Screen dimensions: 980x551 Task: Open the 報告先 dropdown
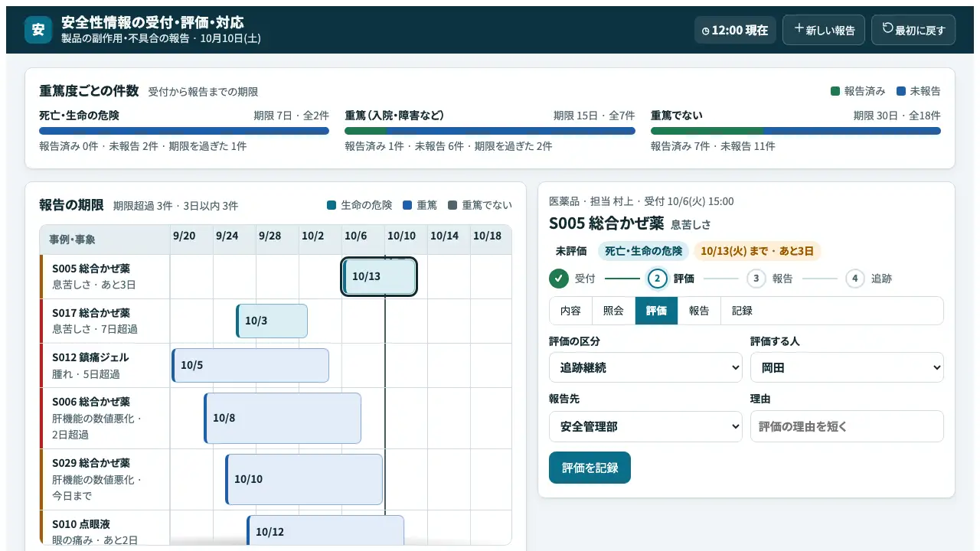pos(645,426)
